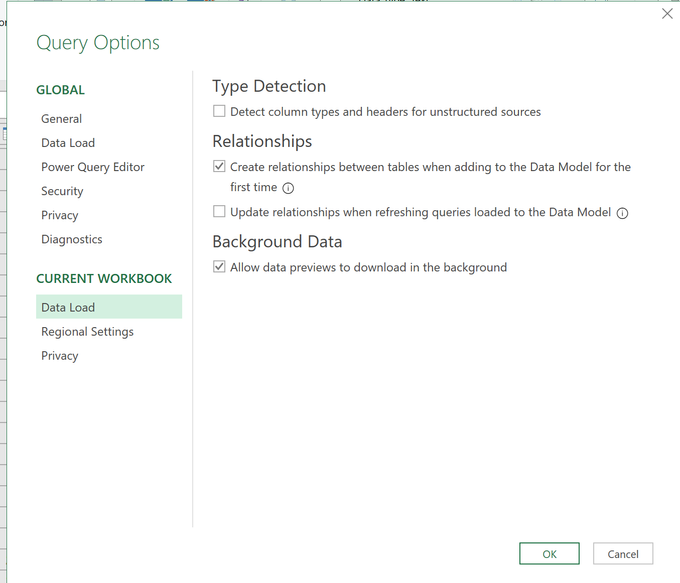
Task: Open info icon beside Update relationships option
Action: (x=622, y=213)
